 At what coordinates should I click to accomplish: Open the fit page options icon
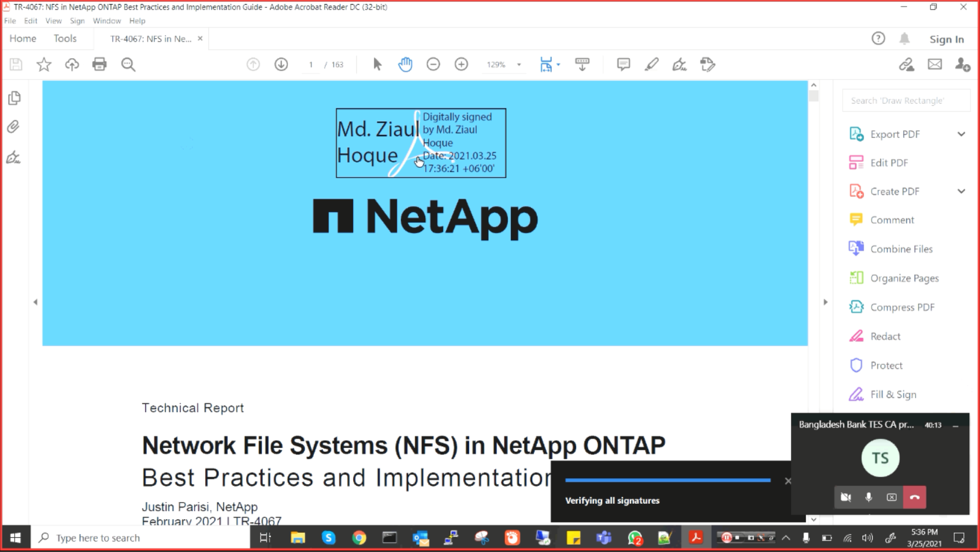tap(546, 64)
